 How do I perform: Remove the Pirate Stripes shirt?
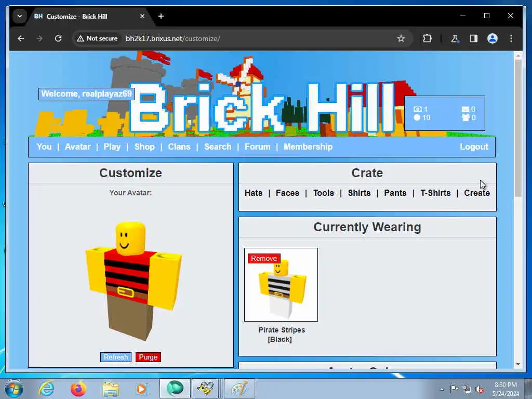pos(264,258)
